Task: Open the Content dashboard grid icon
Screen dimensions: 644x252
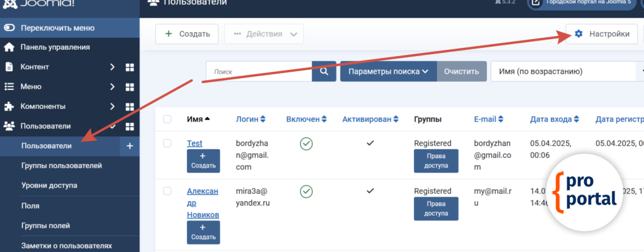Action: [130, 67]
